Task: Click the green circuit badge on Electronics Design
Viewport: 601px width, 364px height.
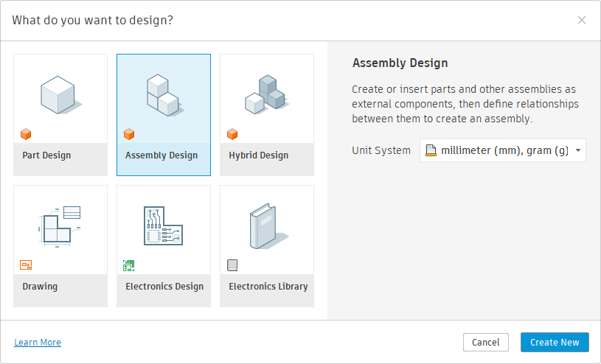Action: [129, 265]
